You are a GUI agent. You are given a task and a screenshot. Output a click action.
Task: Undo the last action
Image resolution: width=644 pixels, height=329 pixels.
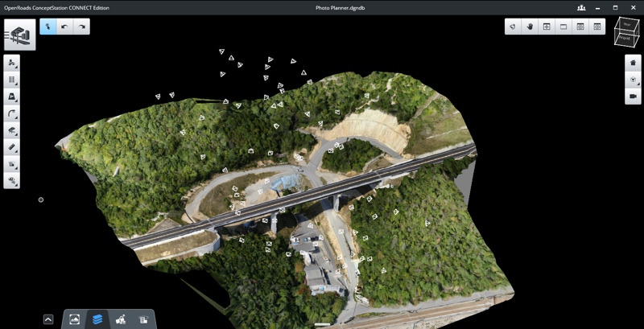[65, 27]
